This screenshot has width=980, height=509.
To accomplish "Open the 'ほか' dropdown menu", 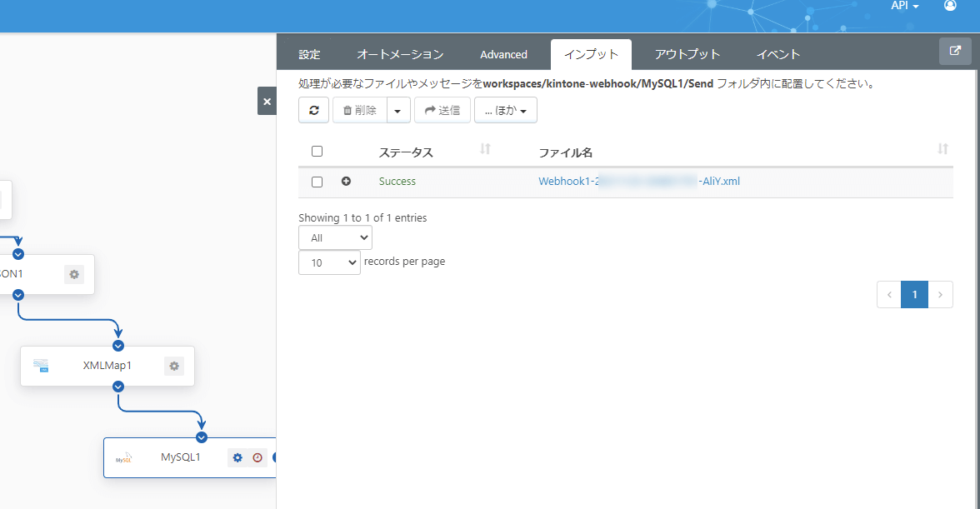I will tap(505, 110).
